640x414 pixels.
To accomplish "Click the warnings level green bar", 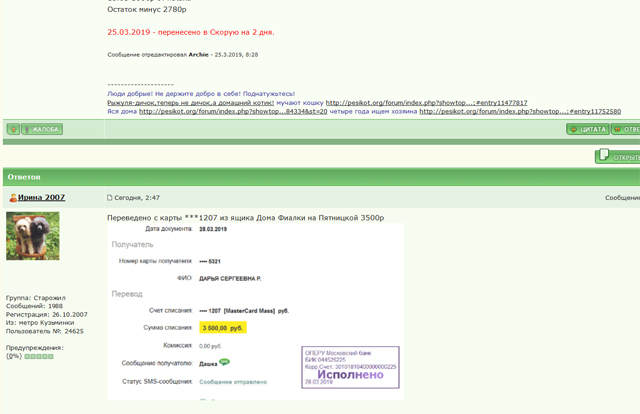I will click(x=39, y=356).
